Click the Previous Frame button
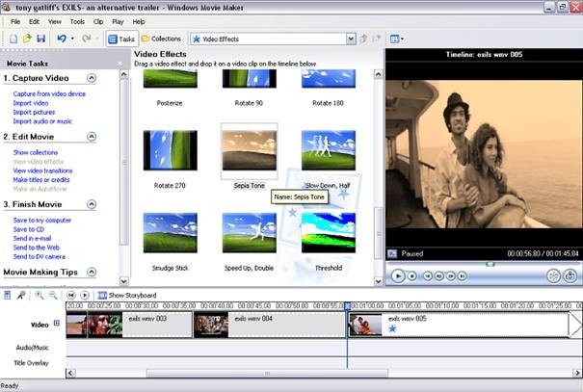583x392 pixels. 439,276
